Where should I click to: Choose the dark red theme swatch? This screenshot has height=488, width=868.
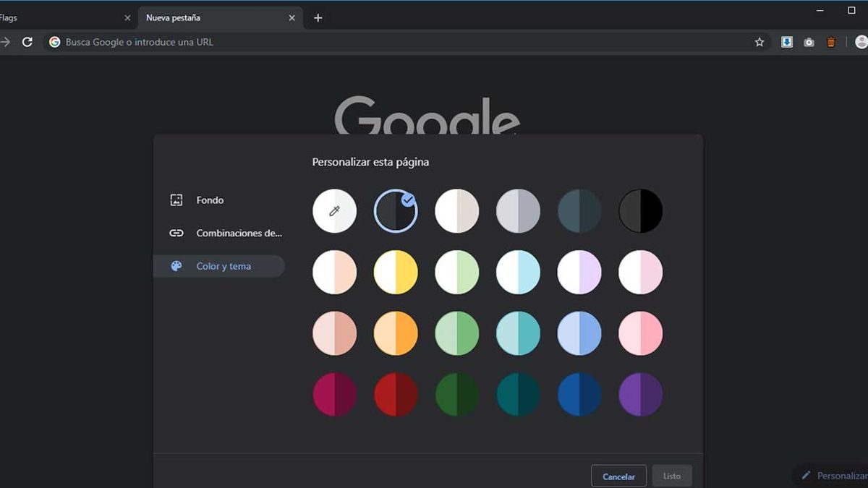point(396,395)
